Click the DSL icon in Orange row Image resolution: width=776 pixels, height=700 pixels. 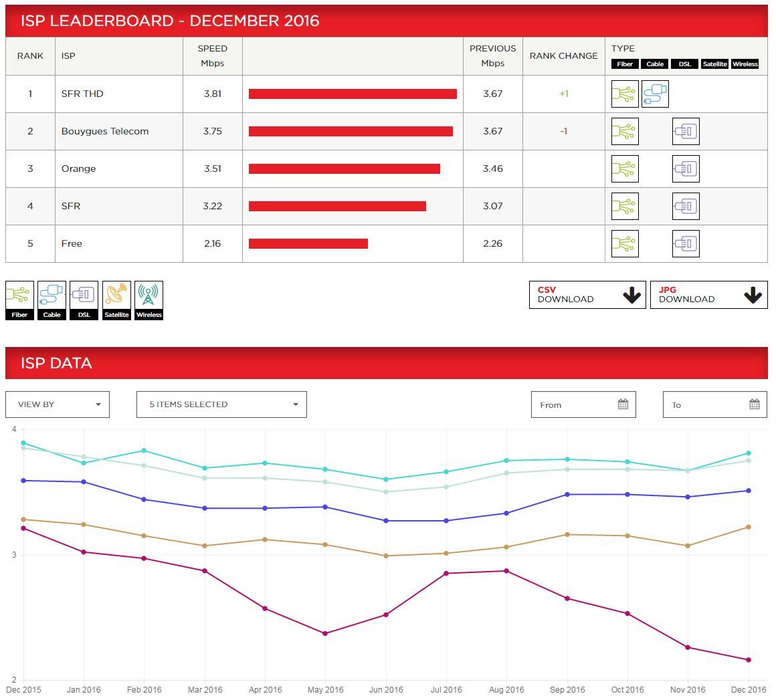point(686,168)
